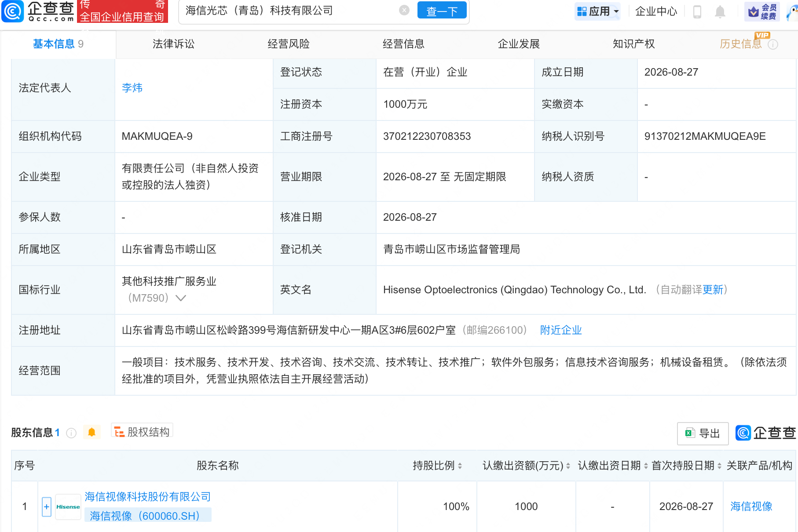798x532 pixels.
Task: Click info icon next to 历史信息
Action: [773, 44]
